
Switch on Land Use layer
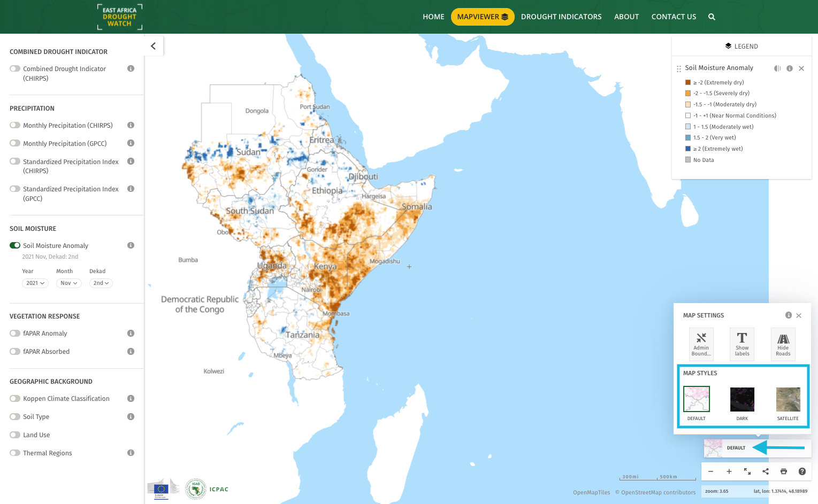(x=15, y=435)
